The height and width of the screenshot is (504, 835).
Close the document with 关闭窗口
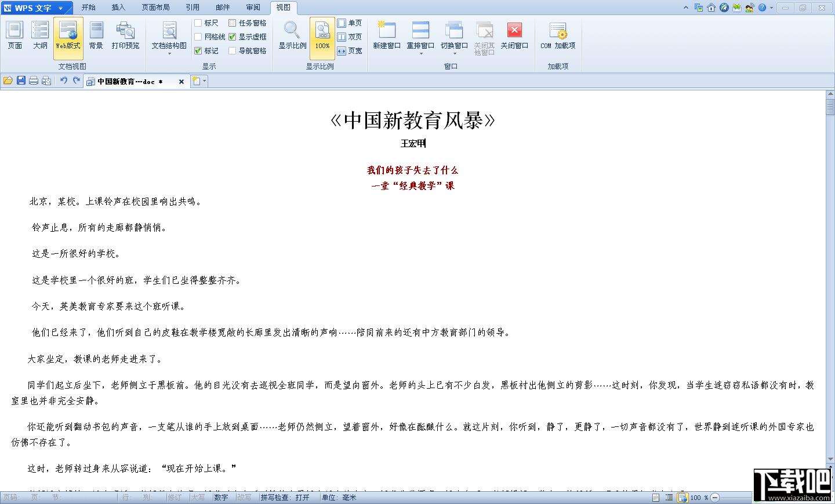coord(515,36)
